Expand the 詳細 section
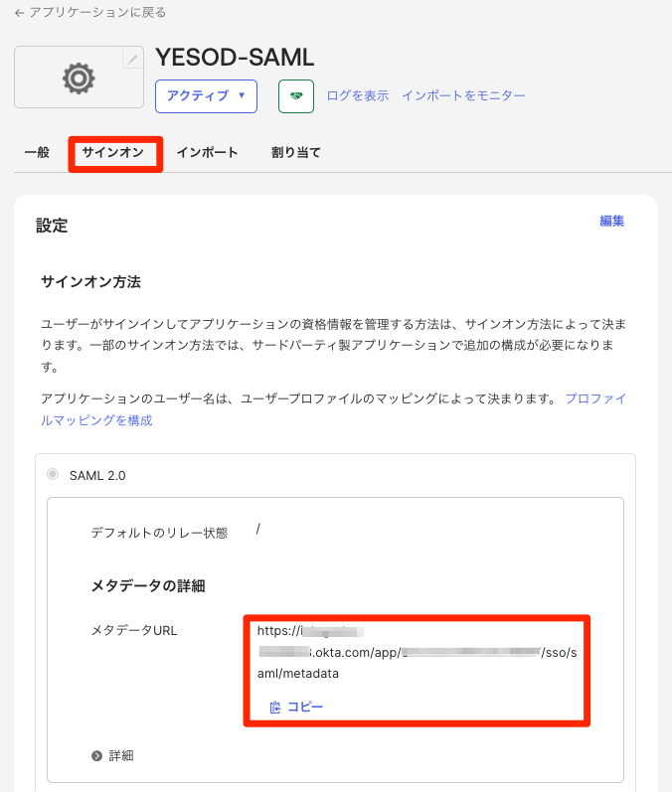672x792 pixels. 112,755
